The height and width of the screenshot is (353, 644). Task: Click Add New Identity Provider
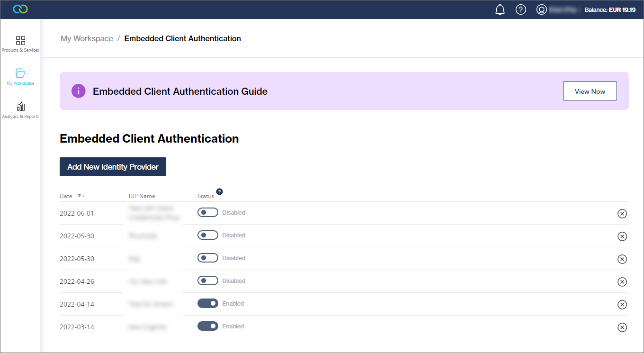113,167
